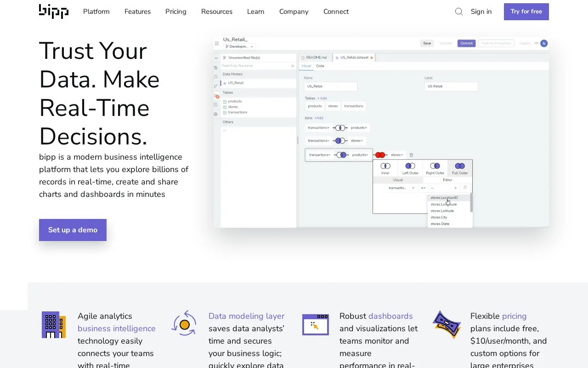Open the Connect menu
588x368 pixels.
(x=336, y=11)
